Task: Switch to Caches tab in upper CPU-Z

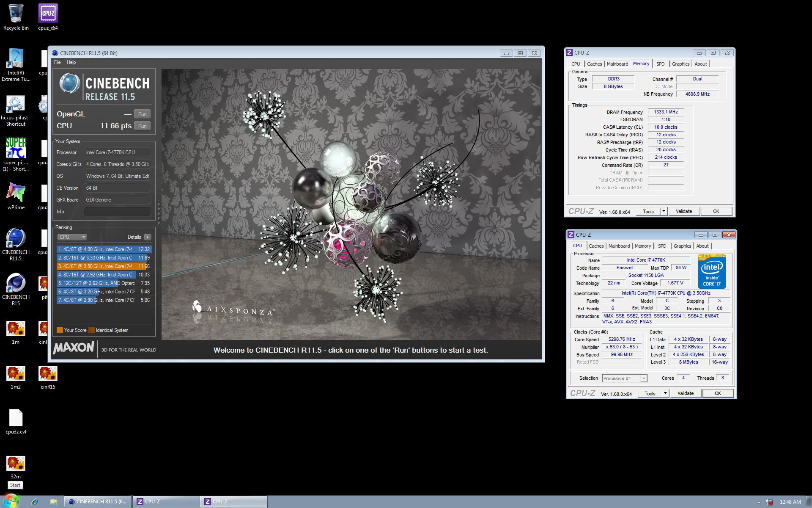Action: tap(594, 64)
